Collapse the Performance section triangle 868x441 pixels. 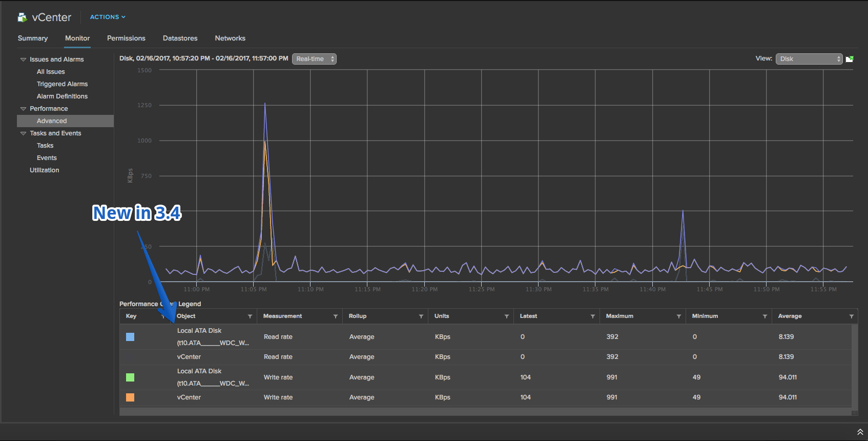[23, 109]
